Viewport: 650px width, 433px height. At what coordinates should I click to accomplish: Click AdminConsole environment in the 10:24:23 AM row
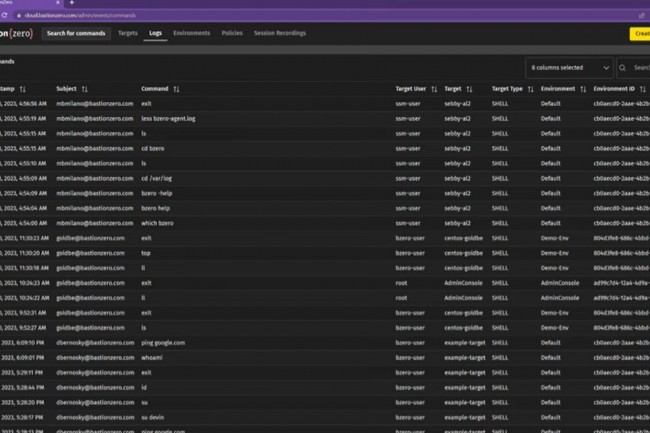click(x=560, y=283)
